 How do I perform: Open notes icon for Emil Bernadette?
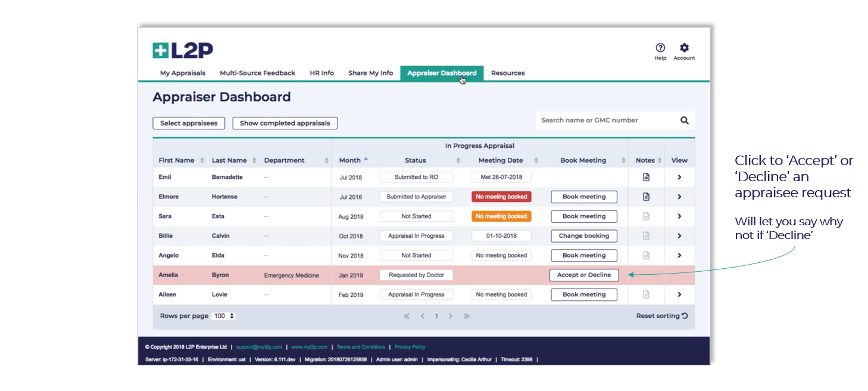pos(646,177)
